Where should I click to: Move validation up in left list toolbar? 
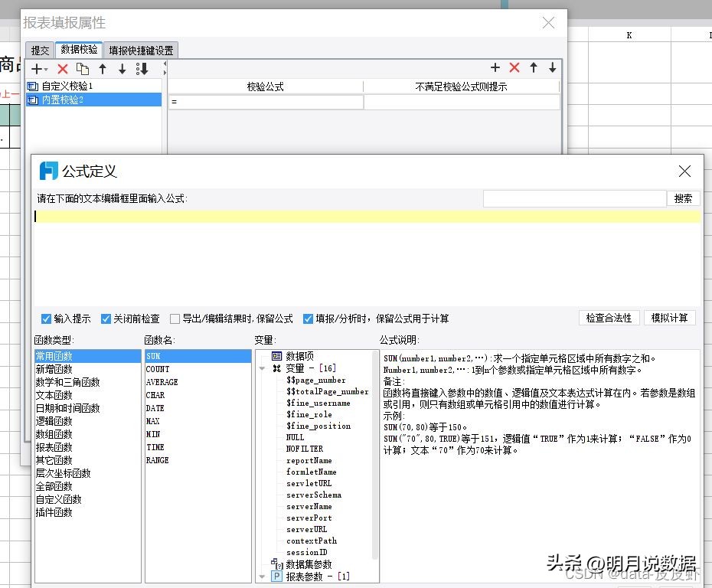(103, 69)
